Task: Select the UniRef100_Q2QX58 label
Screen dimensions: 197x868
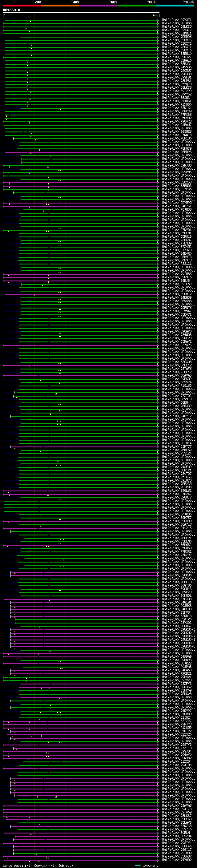Action: [177, 183]
